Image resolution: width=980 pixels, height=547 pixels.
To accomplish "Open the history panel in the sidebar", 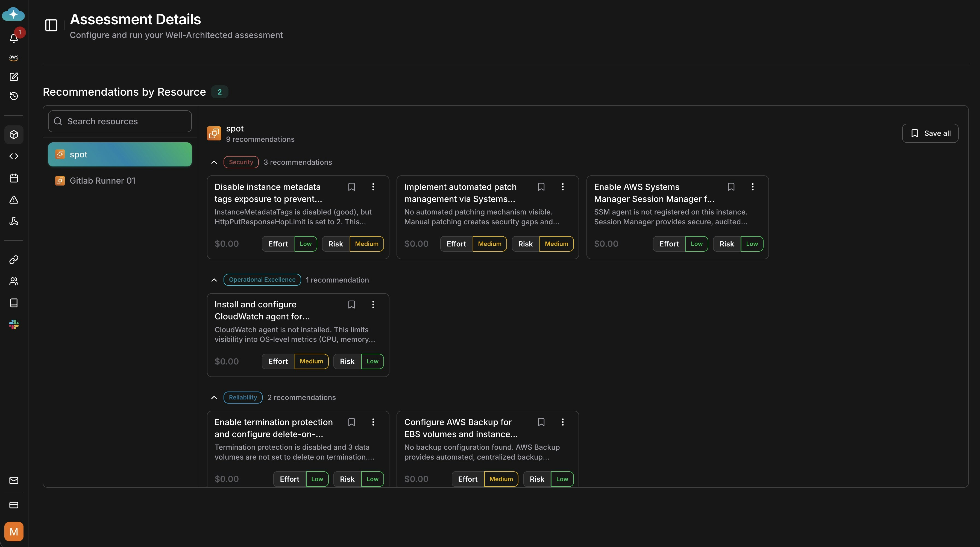I will [14, 96].
